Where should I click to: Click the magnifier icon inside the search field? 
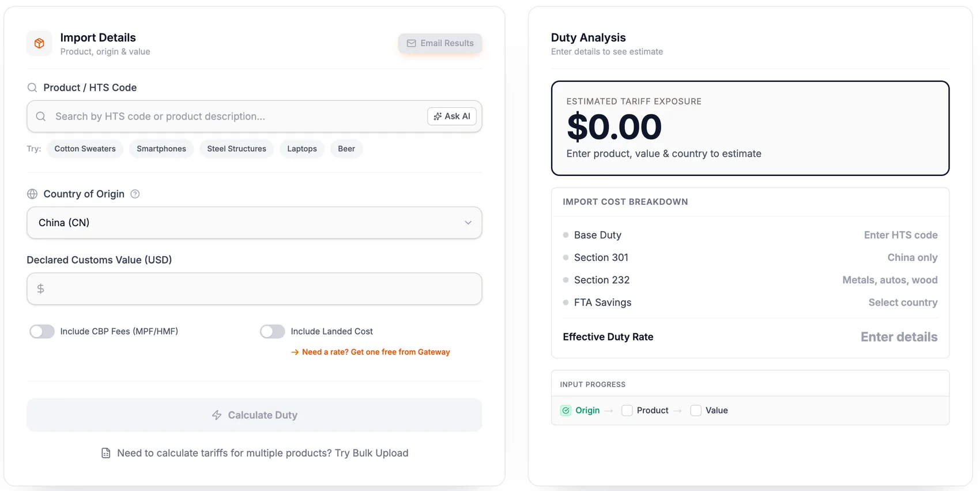pyautogui.click(x=41, y=117)
